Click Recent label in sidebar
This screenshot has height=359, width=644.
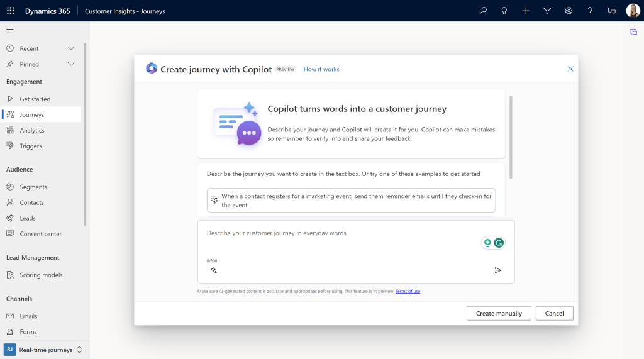[x=29, y=48]
